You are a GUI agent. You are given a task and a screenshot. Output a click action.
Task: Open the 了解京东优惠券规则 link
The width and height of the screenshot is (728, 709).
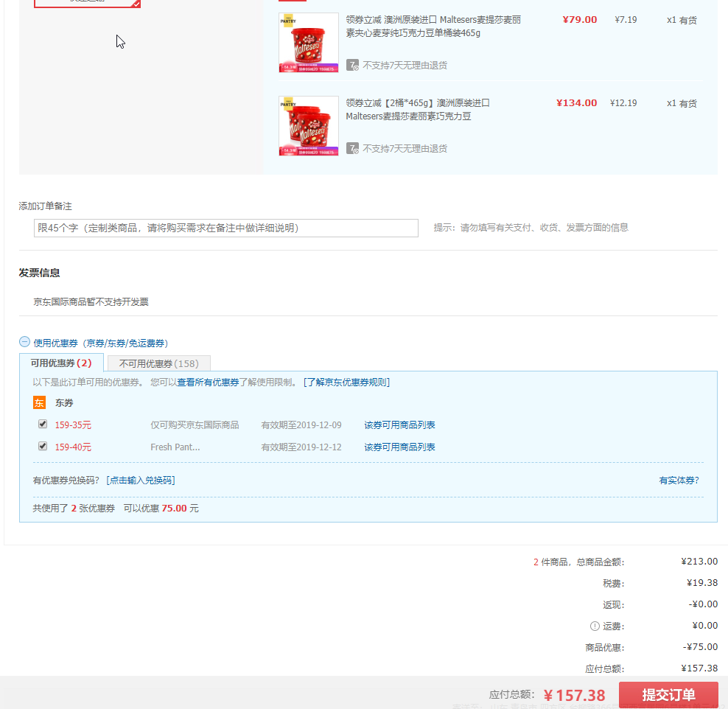coord(346,382)
